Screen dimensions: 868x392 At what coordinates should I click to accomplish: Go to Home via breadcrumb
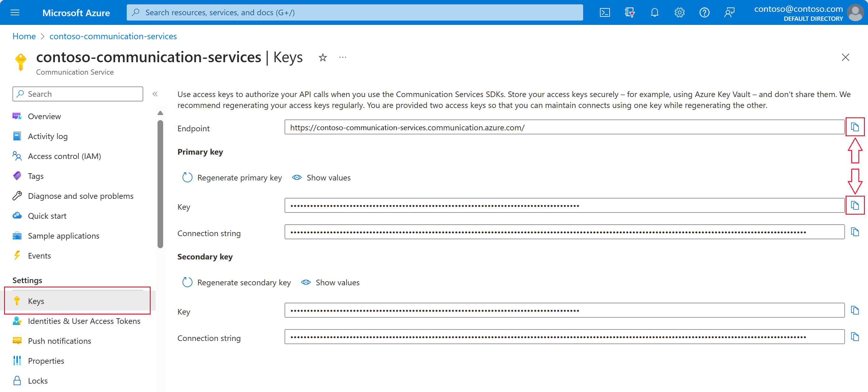click(x=24, y=36)
